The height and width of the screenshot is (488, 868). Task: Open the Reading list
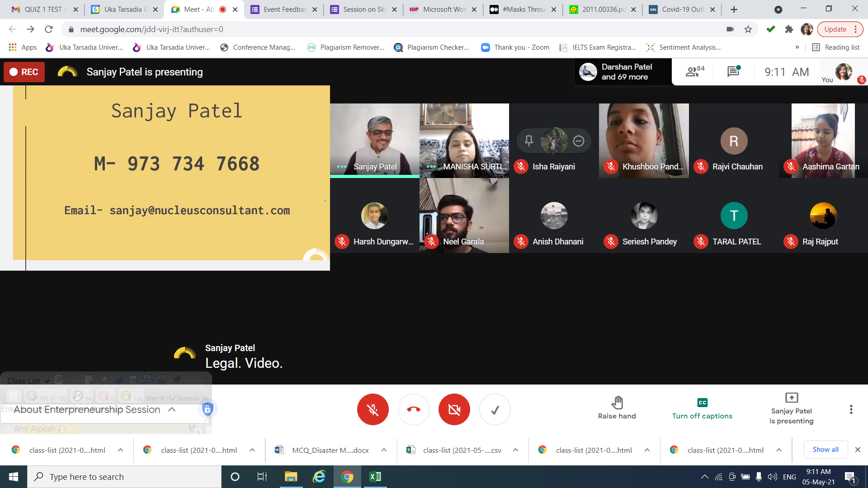coord(836,47)
